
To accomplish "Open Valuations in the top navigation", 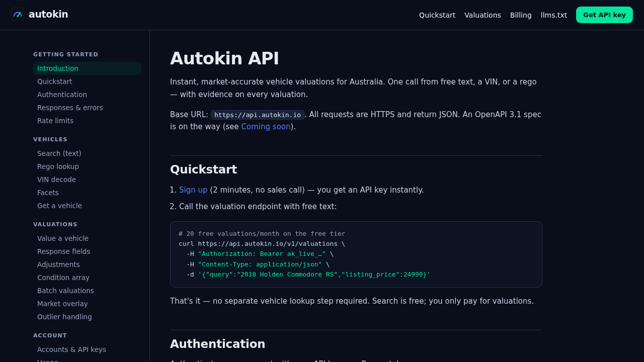I will [x=482, y=15].
